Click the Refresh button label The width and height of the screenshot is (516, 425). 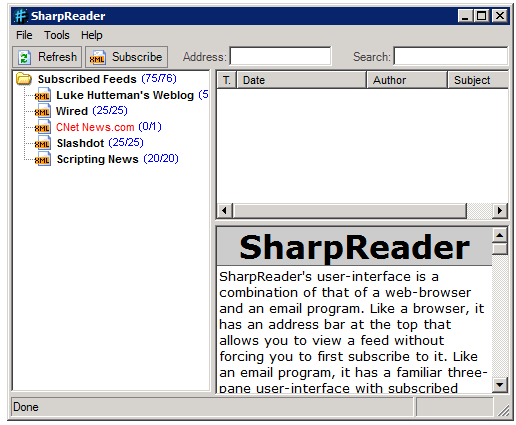(x=57, y=57)
